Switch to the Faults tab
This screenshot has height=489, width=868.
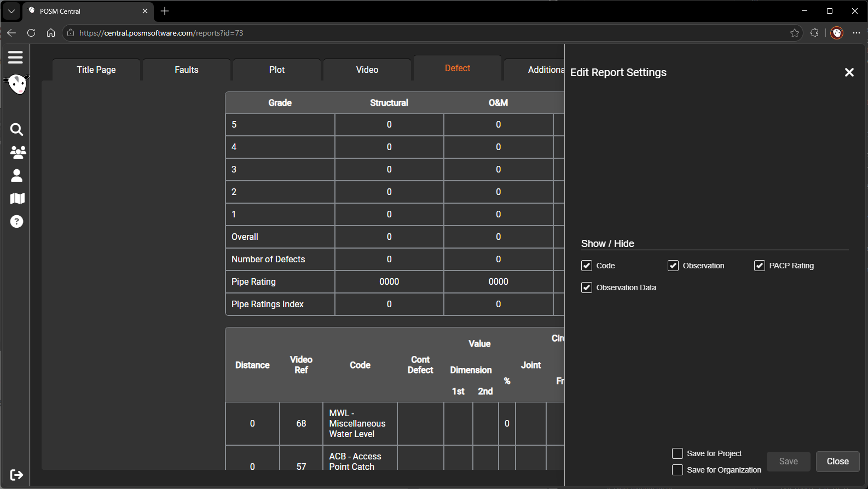[x=187, y=70]
